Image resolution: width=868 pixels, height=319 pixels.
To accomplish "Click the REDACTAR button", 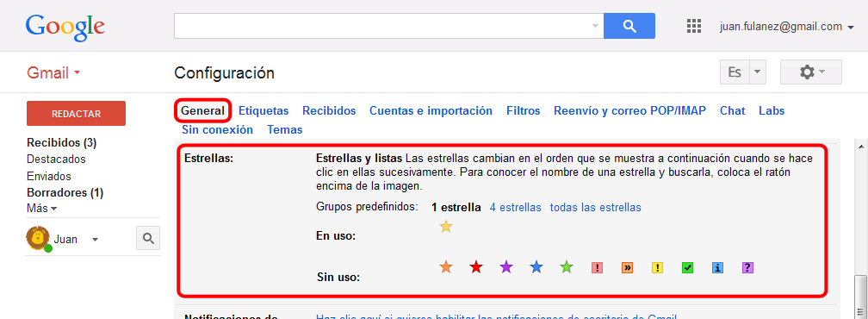I will (x=77, y=114).
